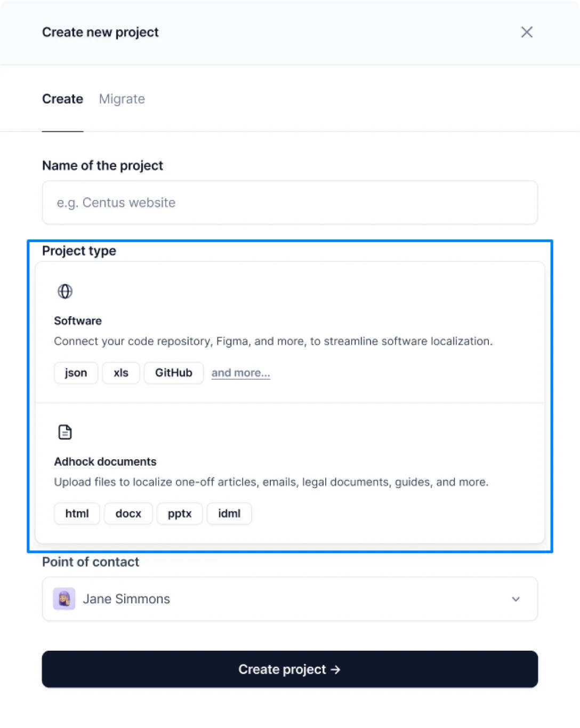Switch to the Migrate tab
Screen dimensions: 580x728
[x=122, y=99]
